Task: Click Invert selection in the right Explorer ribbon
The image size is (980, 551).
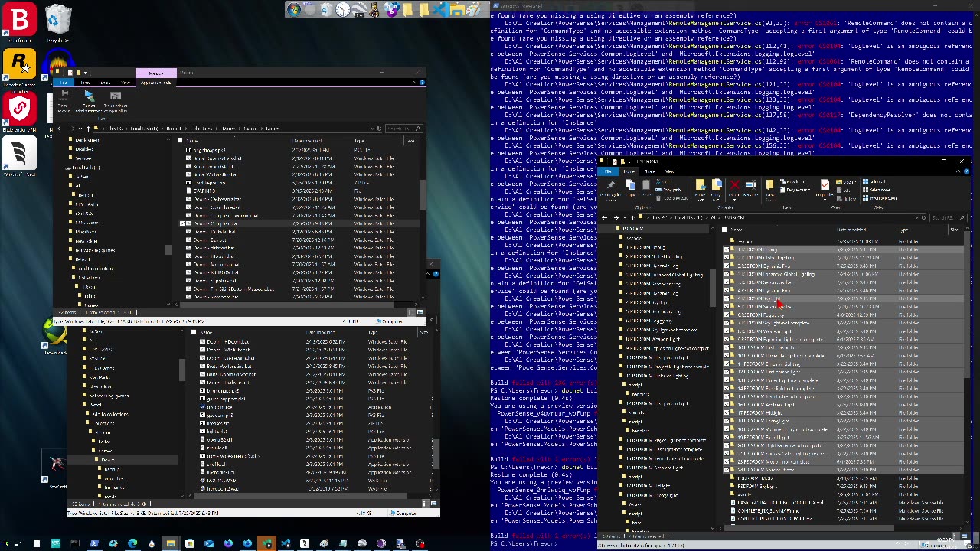Action: [879, 198]
